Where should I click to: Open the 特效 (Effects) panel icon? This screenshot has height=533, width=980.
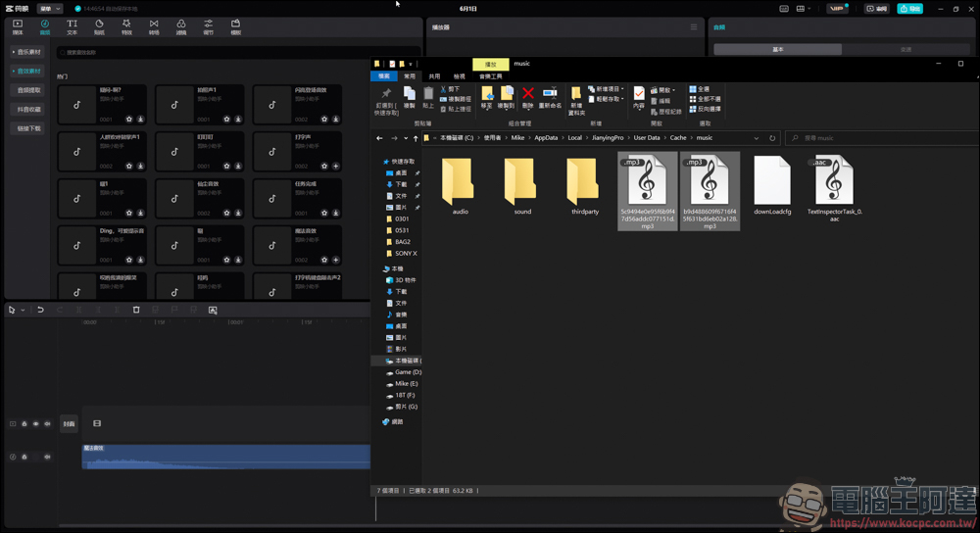pos(126,26)
